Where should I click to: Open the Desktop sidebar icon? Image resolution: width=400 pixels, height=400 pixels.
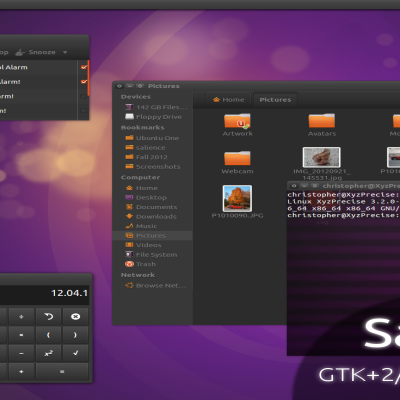129,197
